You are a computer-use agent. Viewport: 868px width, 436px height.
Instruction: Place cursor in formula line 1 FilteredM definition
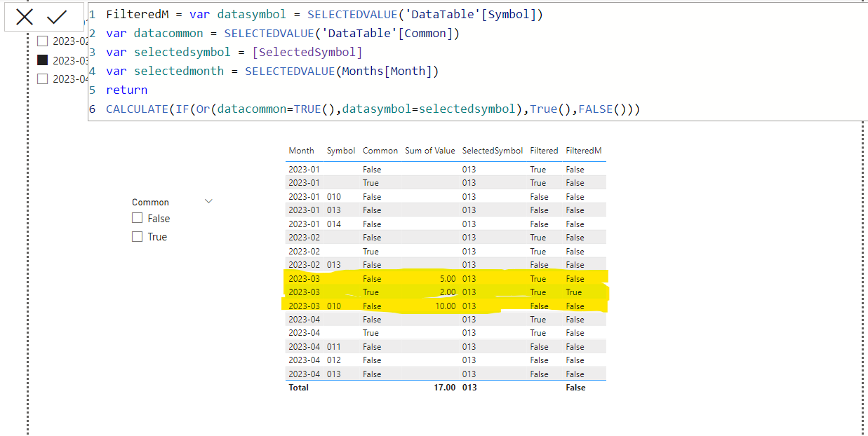click(324, 15)
